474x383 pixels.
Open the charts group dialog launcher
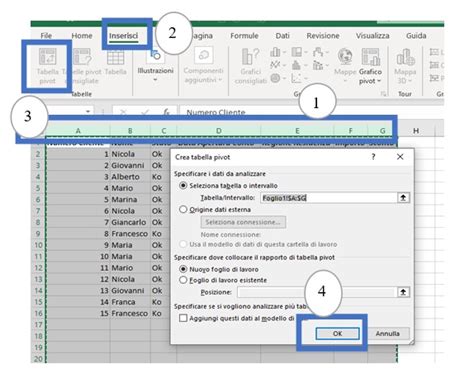383,94
